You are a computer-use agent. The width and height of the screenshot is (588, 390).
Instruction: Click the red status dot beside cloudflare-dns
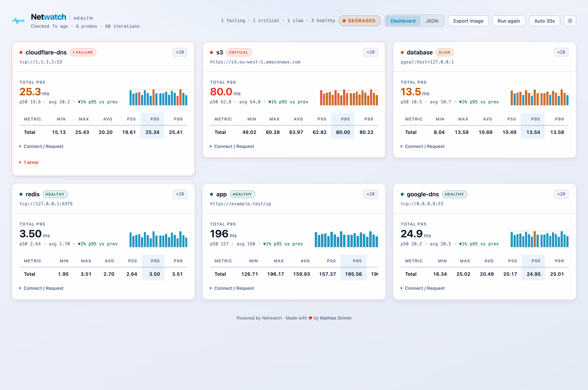(21, 52)
